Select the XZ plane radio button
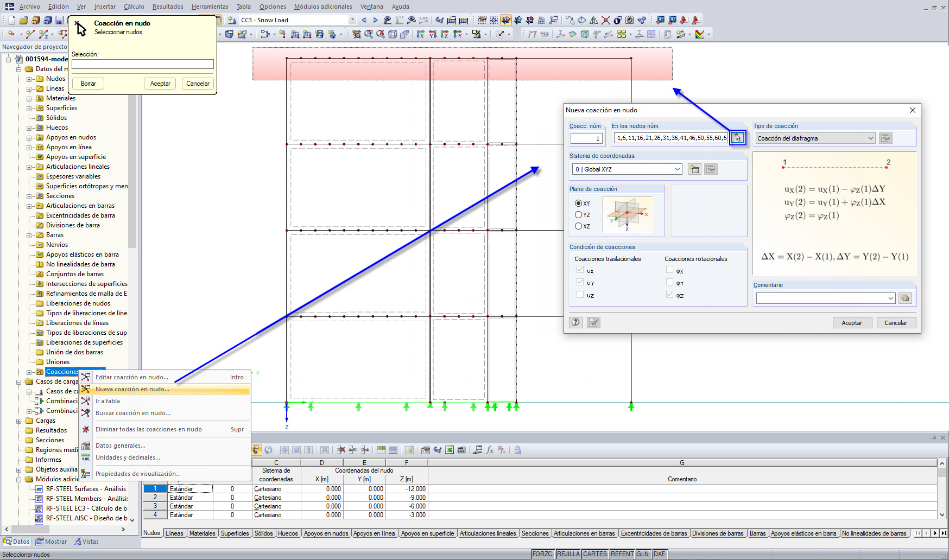Image resolution: width=949 pixels, height=560 pixels. [x=578, y=226]
